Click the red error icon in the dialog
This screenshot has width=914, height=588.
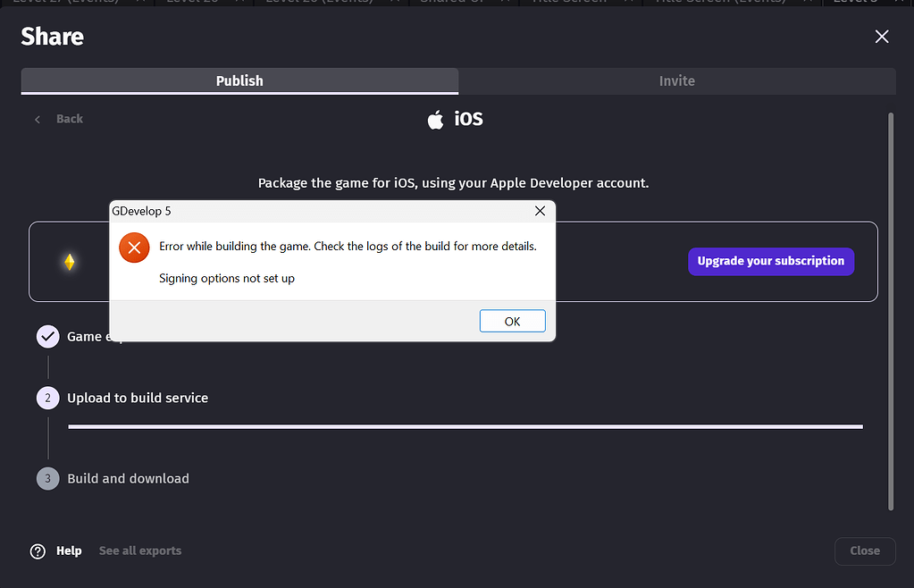coord(134,248)
